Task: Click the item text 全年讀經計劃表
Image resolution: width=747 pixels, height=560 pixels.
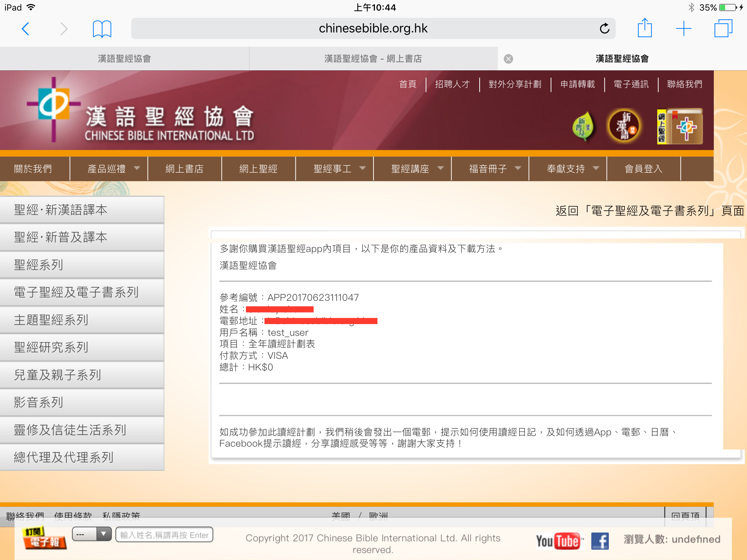Action: coord(282,344)
